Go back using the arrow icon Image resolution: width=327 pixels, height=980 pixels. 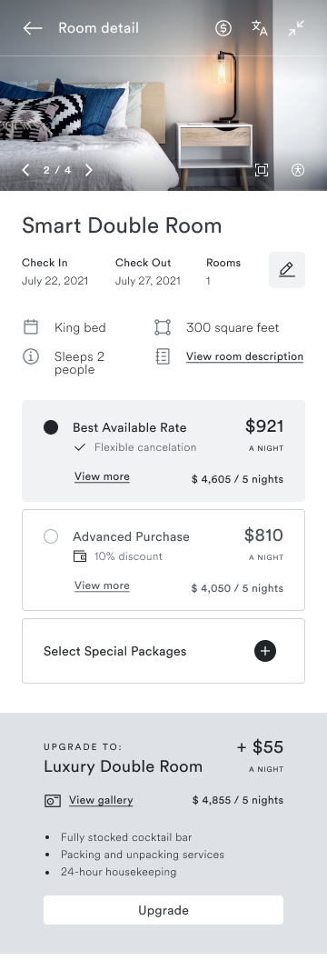pos(33,28)
